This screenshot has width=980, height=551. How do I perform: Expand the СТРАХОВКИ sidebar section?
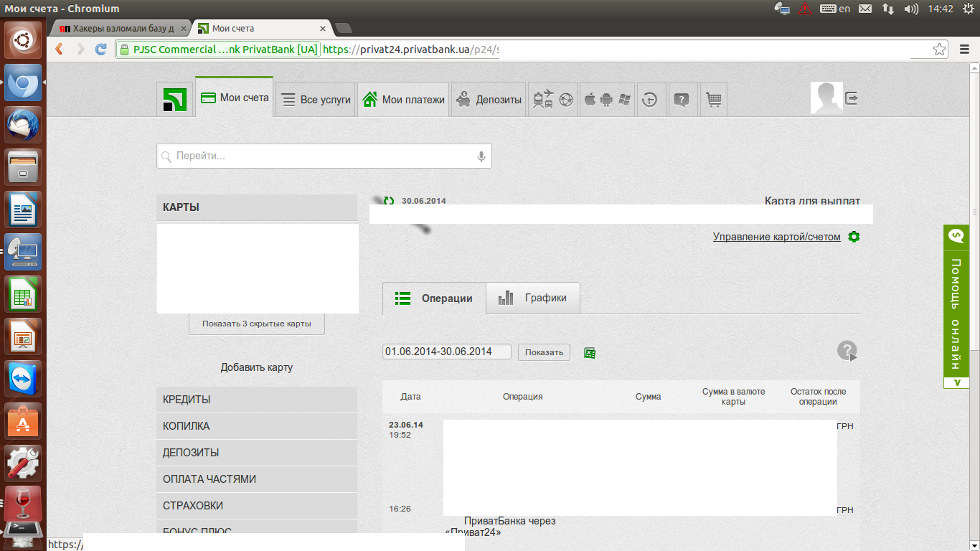(x=257, y=506)
